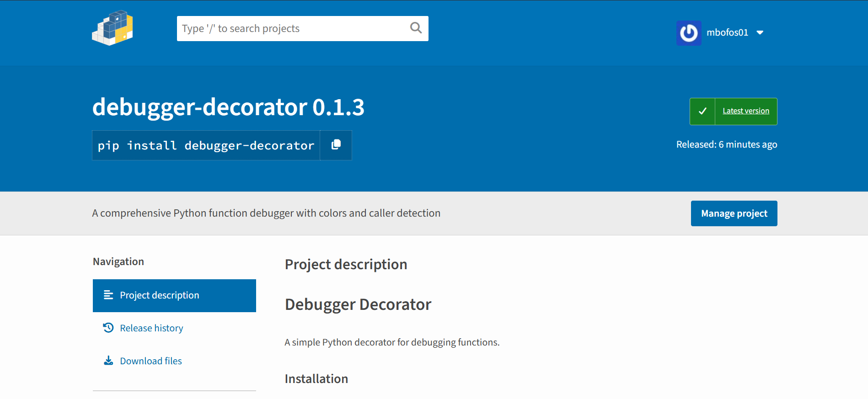Expand the account menu caret arrow
The image size is (868, 399).
click(x=760, y=33)
